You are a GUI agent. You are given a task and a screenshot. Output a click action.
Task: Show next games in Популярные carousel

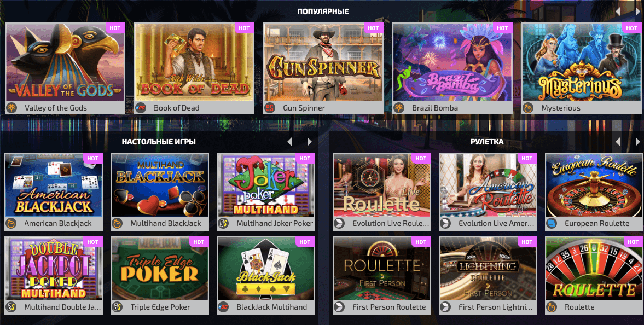click(x=638, y=11)
